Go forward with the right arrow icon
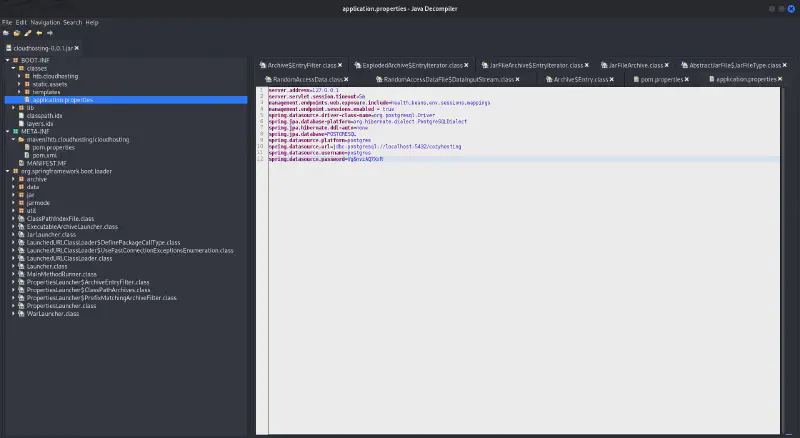This screenshot has width=800, height=438. (x=49, y=32)
